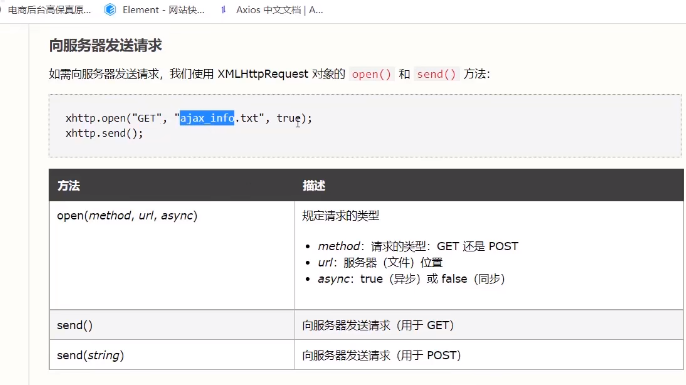Open the Axios 中文文档 bookmark
Screen dimensions: 686x385
pos(272,10)
